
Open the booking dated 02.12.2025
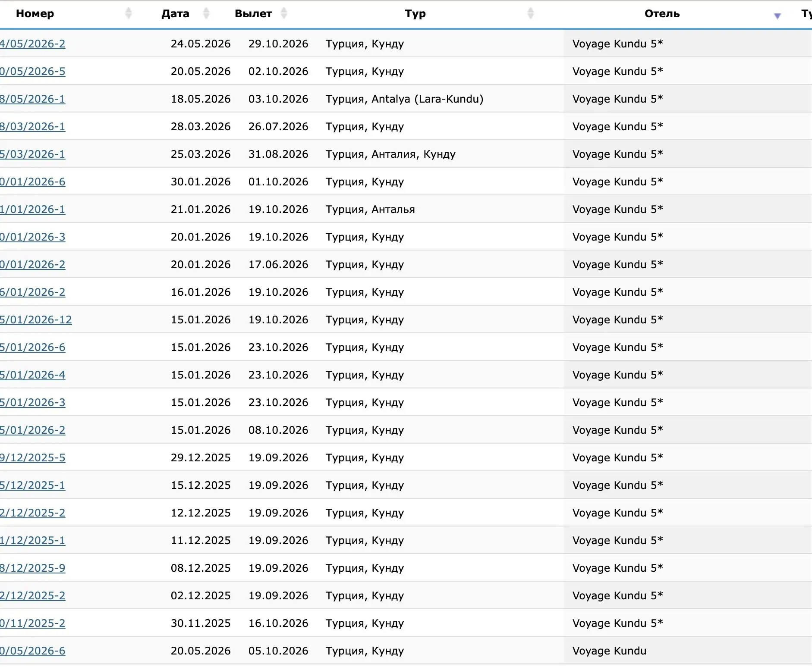(x=33, y=595)
